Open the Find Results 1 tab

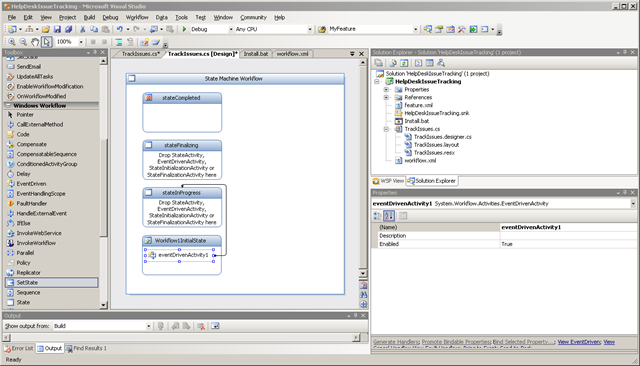(86, 348)
